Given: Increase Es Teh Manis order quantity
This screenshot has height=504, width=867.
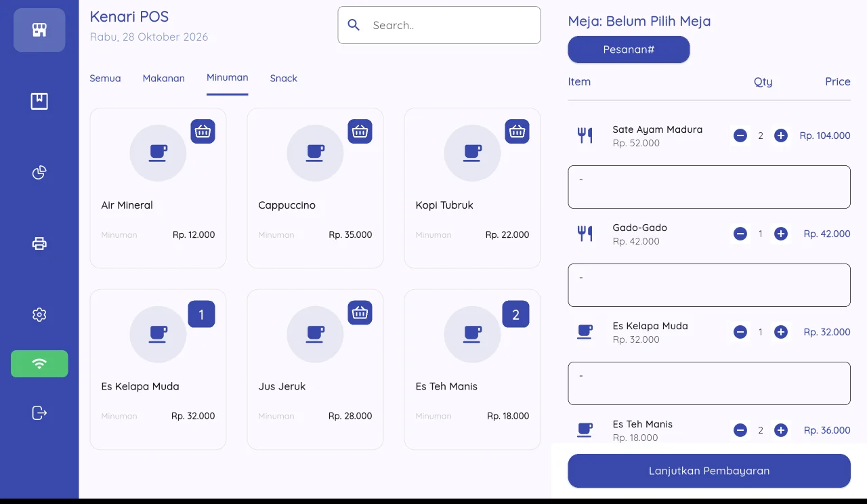Looking at the screenshot, I should [781, 430].
